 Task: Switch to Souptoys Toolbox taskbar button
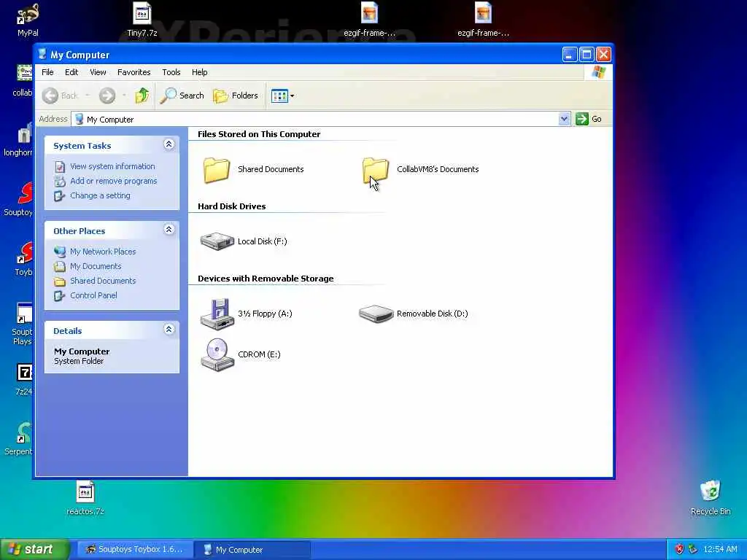135,550
